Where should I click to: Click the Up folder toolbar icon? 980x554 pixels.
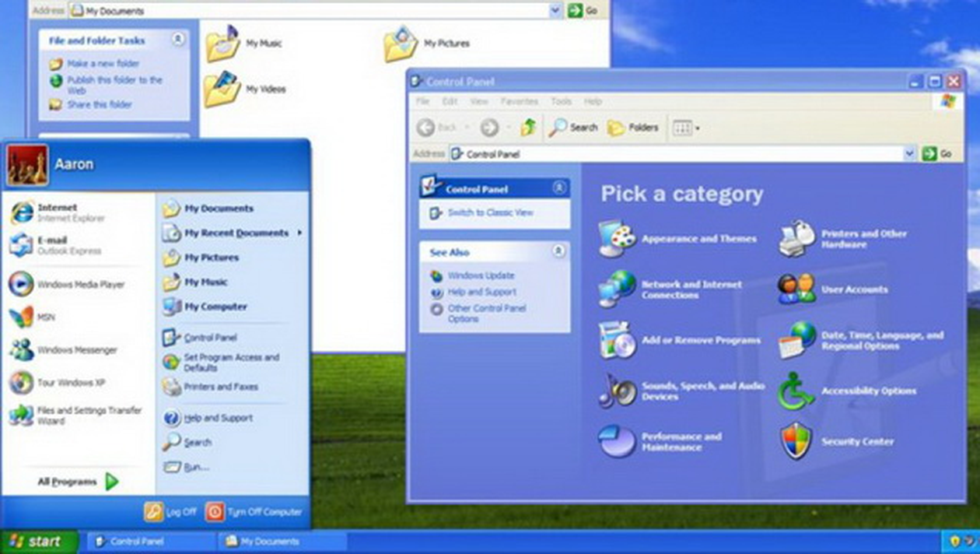pos(529,128)
